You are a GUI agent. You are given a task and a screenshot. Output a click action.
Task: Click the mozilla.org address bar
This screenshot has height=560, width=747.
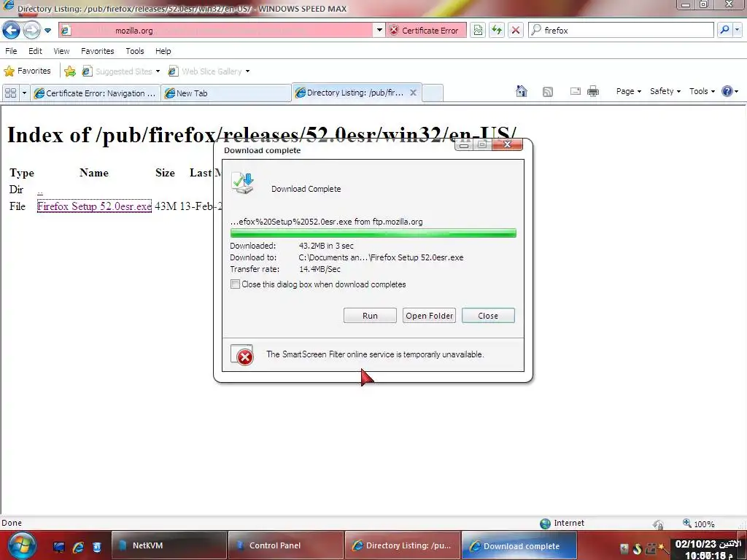click(216, 31)
